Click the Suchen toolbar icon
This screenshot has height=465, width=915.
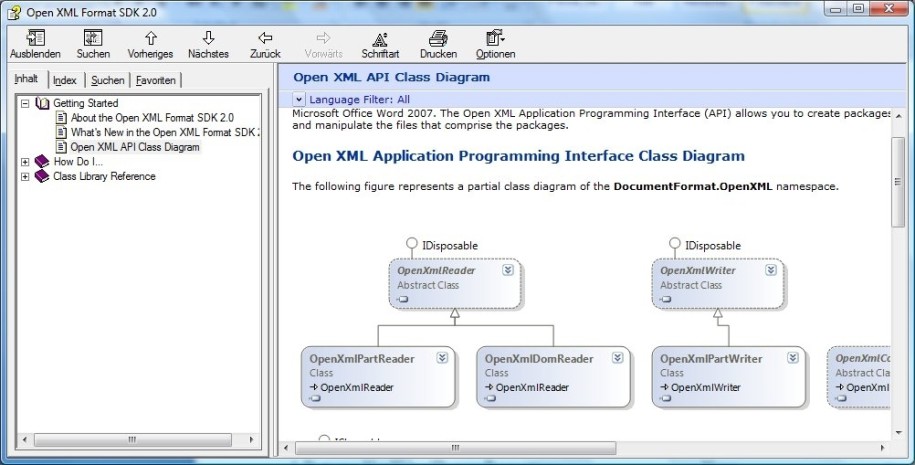(x=93, y=39)
